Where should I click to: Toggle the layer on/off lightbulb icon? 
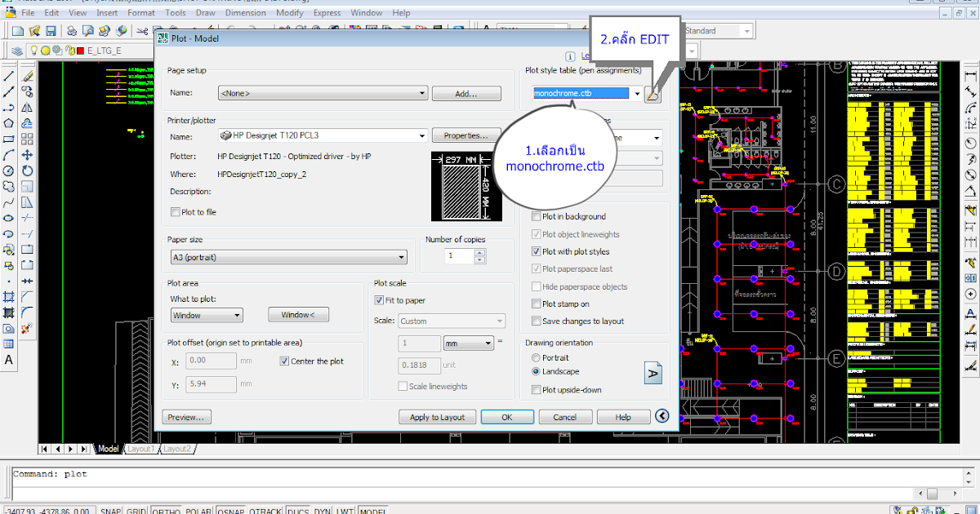coord(34,51)
